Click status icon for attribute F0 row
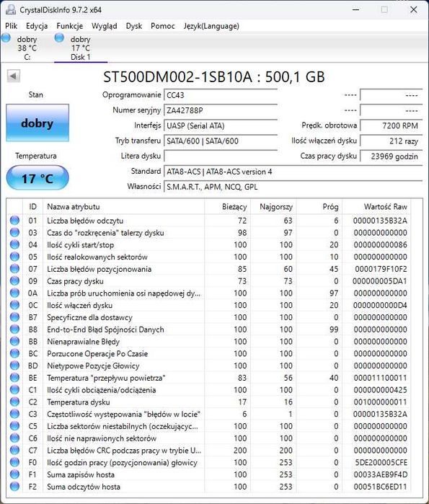Image resolution: width=429 pixels, height=504 pixels. click(14, 462)
